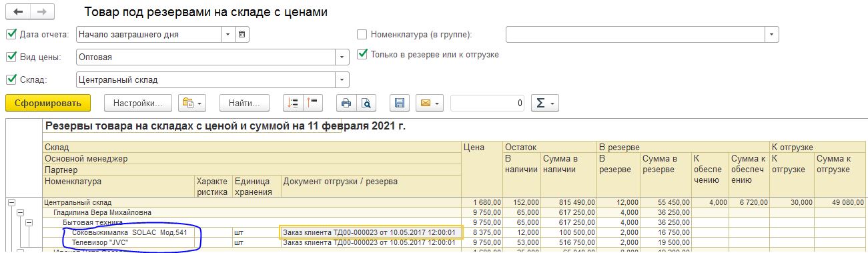
Task: Open Номенклатура (в группе) dropdown arrow
Action: 772,34
